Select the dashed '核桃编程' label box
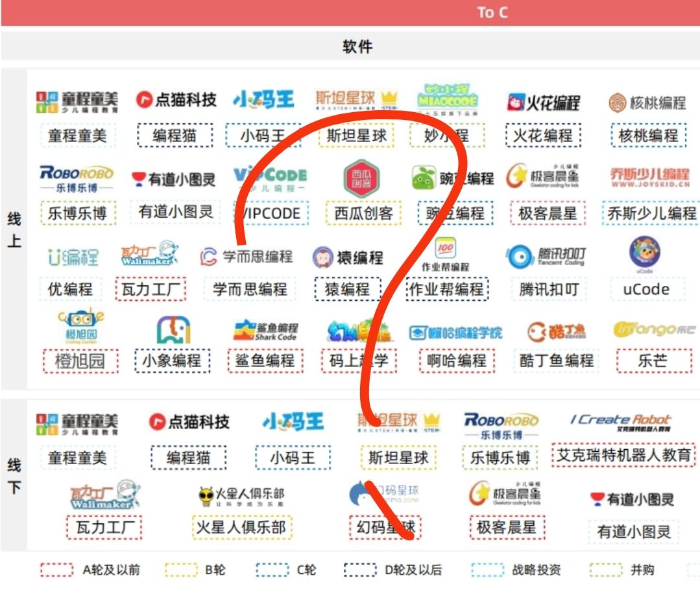Viewport: 700px width, 610px height. pyautogui.click(x=648, y=135)
